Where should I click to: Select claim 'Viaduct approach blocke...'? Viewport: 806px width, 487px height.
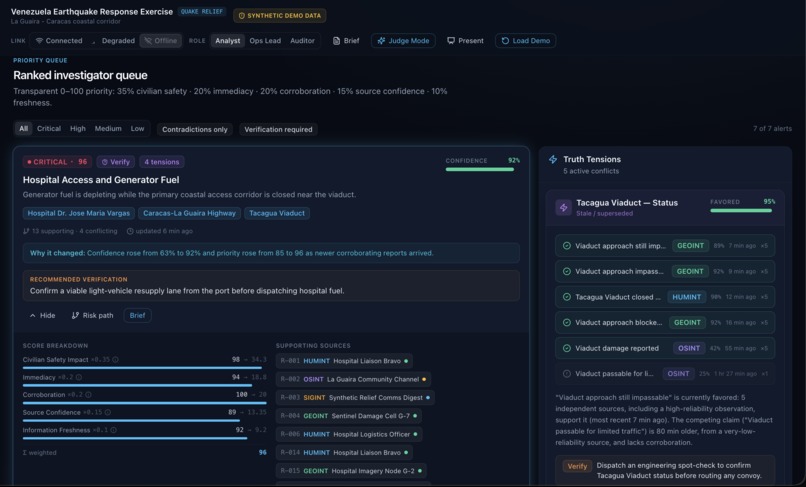point(665,322)
